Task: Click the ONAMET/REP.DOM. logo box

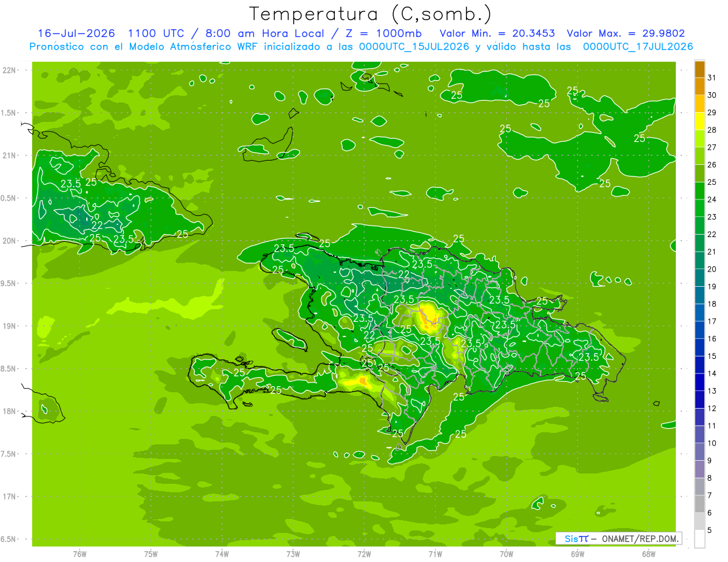Action: coord(619,538)
